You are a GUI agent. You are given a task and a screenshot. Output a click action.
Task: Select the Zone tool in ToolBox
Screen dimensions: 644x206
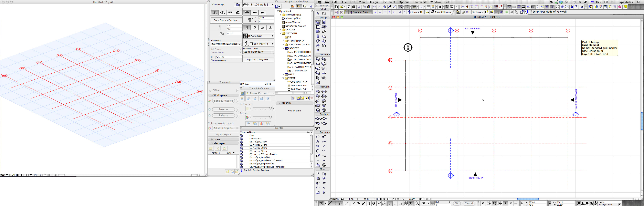pos(324,46)
